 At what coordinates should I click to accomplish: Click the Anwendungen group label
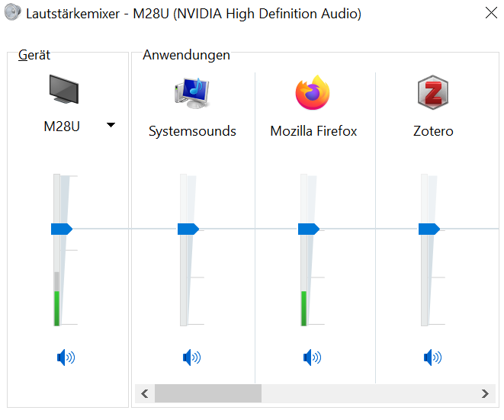tap(186, 55)
